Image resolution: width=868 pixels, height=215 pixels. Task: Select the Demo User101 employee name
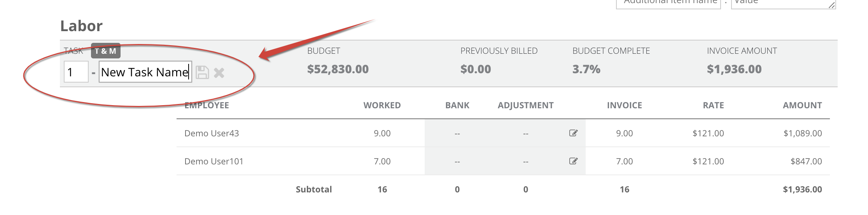[214, 161]
